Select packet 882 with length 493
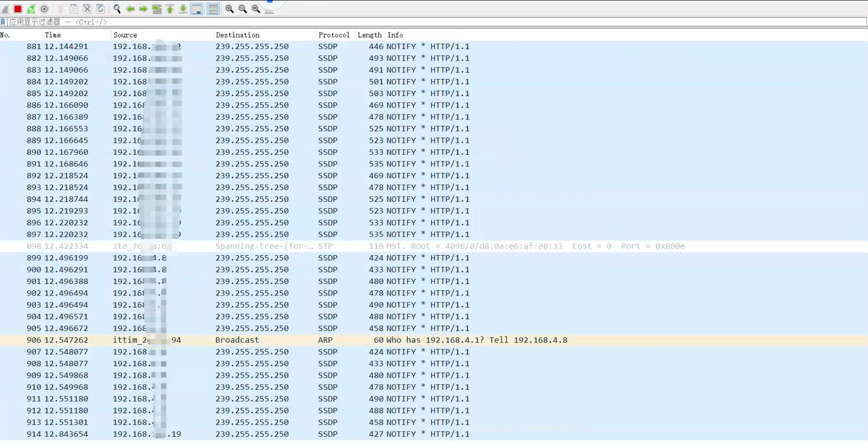 pos(434,58)
